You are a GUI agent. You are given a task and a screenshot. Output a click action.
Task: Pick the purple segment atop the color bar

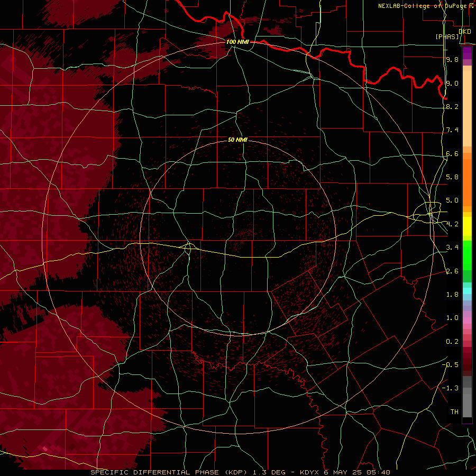click(467, 53)
